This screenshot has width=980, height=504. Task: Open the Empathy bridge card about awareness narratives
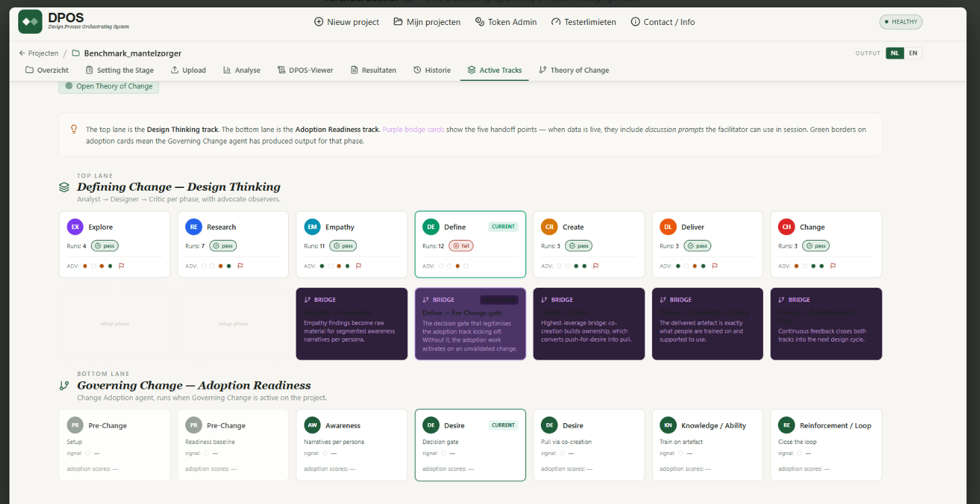point(352,324)
